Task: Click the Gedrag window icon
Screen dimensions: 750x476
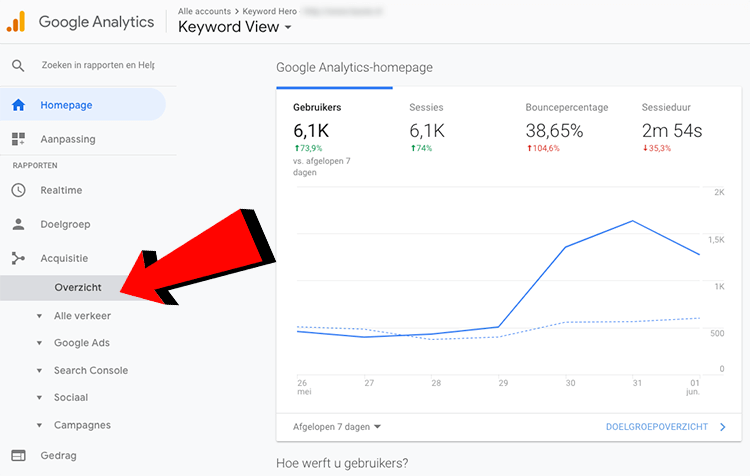Action: (x=18, y=455)
